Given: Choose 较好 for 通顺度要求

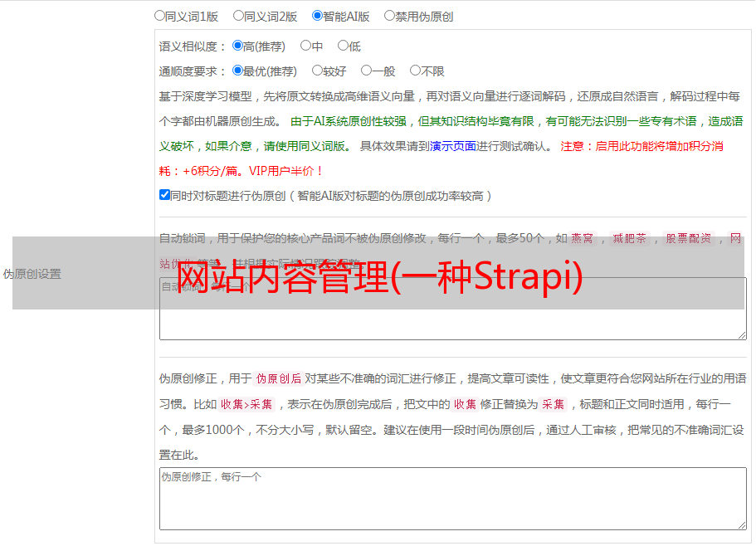Looking at the screenshot, I should click(317, 71).
